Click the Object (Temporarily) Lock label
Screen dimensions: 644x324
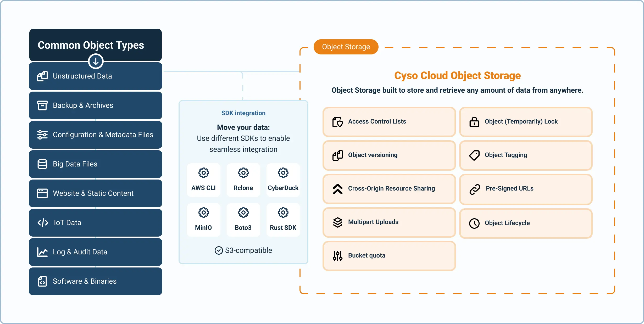[521, 122]
